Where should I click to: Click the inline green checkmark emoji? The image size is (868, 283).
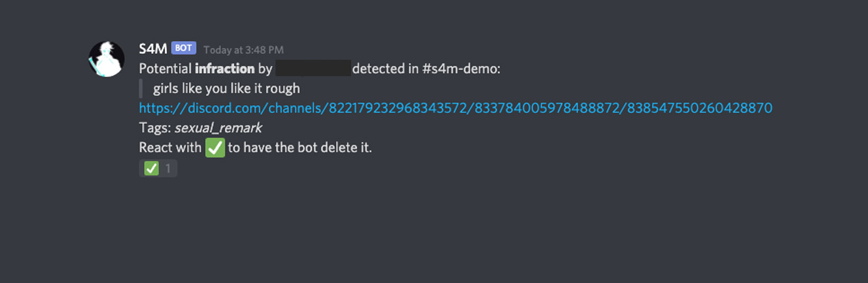(215, 147)
